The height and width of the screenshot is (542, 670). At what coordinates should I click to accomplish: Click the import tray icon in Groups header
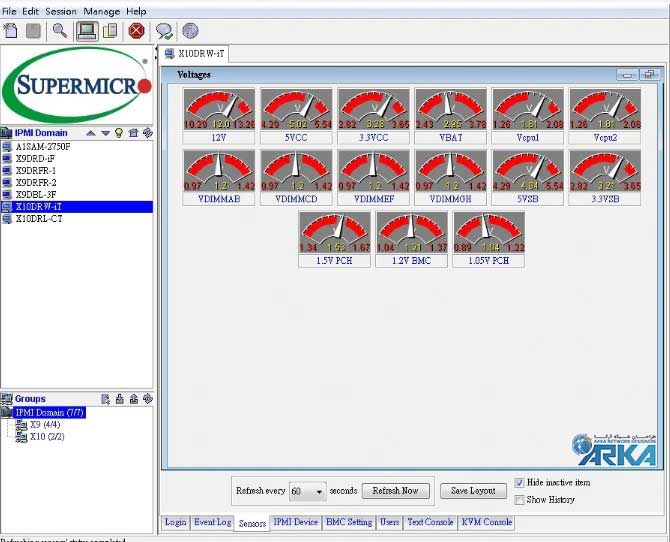pos(120,399)
